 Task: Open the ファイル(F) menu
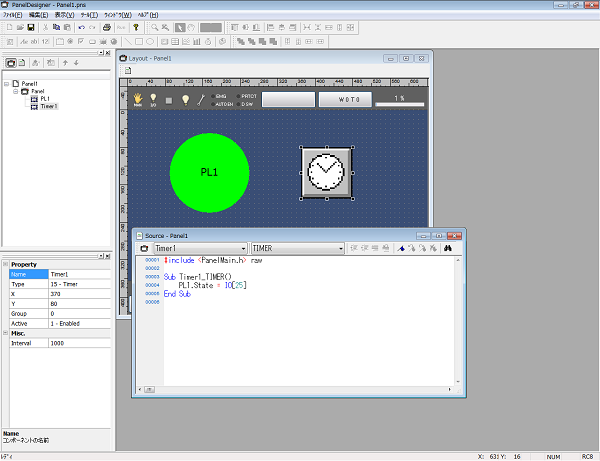tap(13, 15)
